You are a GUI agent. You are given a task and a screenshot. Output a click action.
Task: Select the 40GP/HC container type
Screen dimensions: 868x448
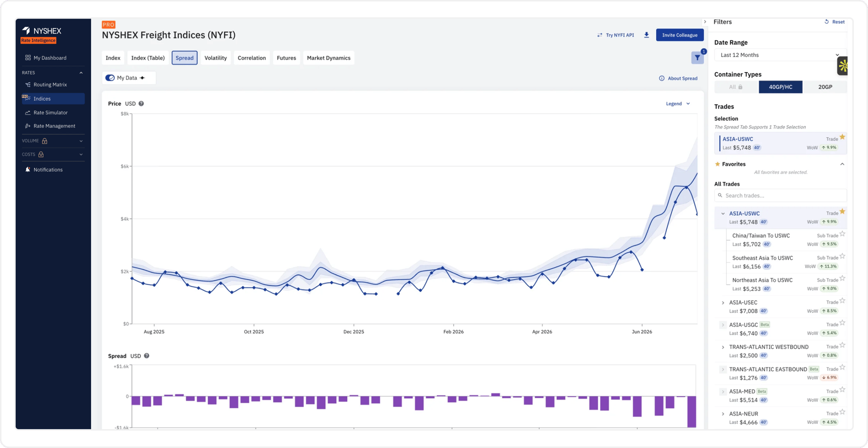(x=780, y=87)
